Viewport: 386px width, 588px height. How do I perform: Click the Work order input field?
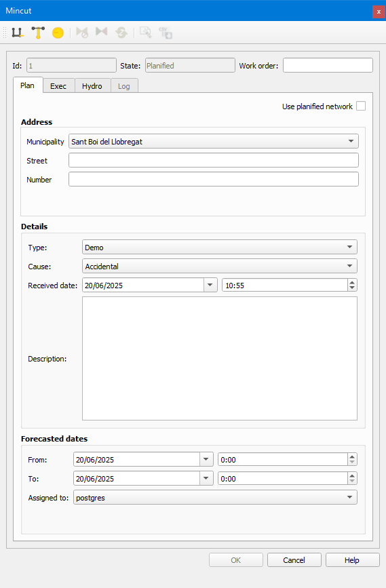pyautogui.click(x=328, y=65)
